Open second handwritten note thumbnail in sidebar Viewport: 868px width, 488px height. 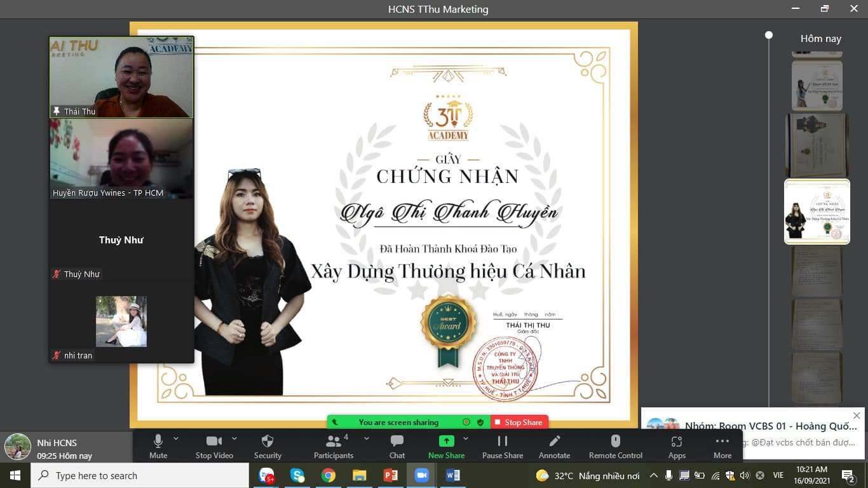pyautogui.click(x=817, y=324)
